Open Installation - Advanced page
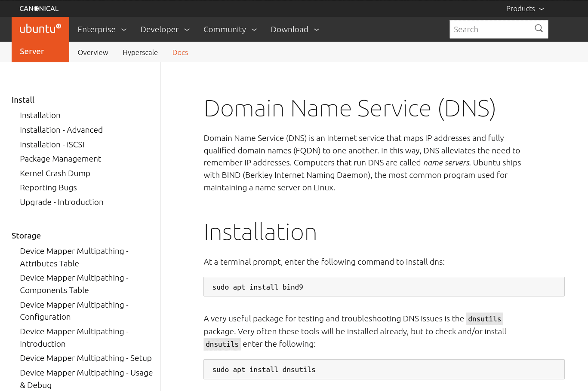Image resolution: width=588 pixels, height=391 pixels. pos(61,130)
